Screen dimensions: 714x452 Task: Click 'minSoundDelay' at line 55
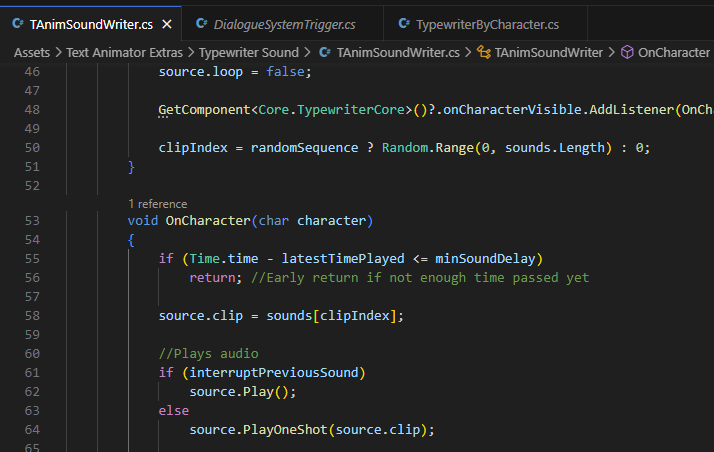(485, 259)
